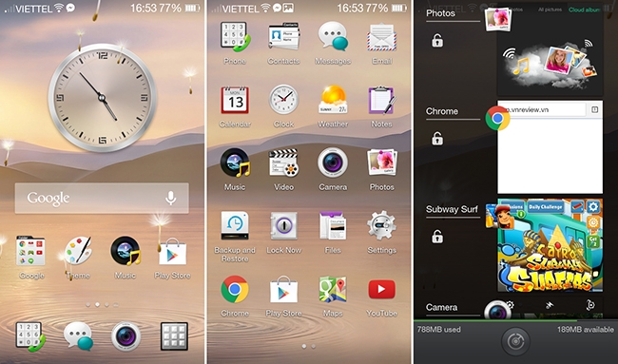Screen dimensions: 618x364
Task: Tap the home screen page indicator dots
Action: pyautogui.click(x=102, y=304)
